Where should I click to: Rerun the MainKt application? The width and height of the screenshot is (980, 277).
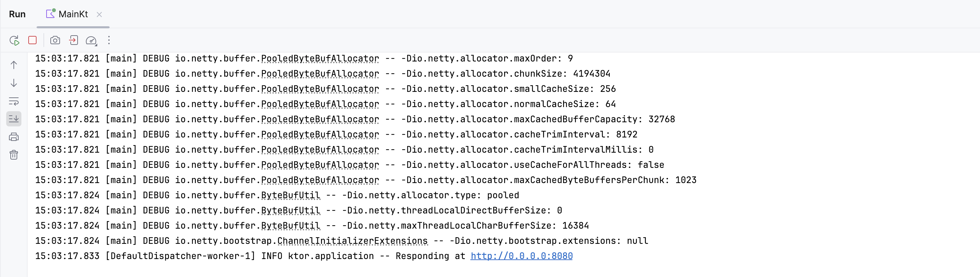[14, 40]
